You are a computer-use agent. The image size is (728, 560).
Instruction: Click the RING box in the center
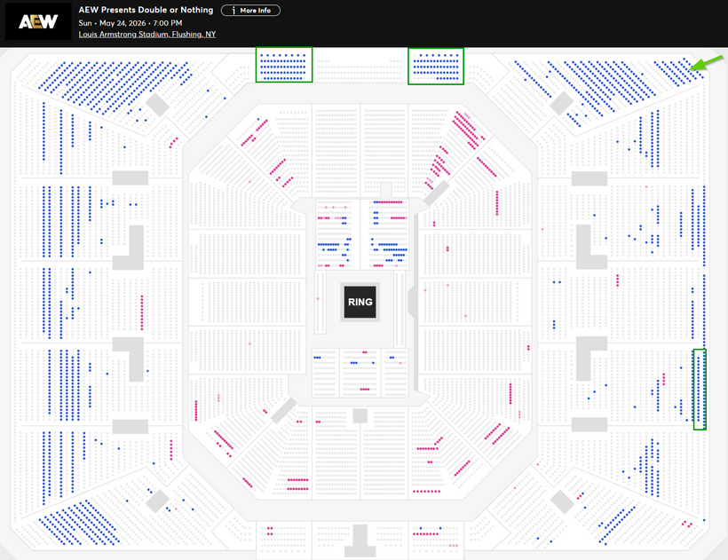pos(360,302)
